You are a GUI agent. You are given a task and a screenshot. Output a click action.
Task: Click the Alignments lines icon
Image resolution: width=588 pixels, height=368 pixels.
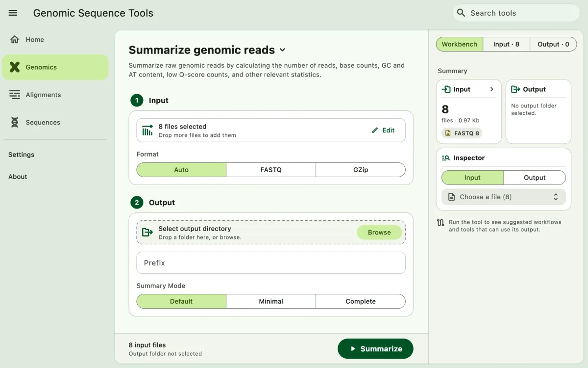tap(15, 95)
